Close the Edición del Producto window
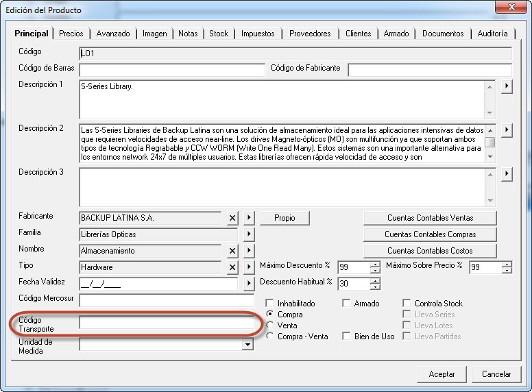 click(511, 6)
